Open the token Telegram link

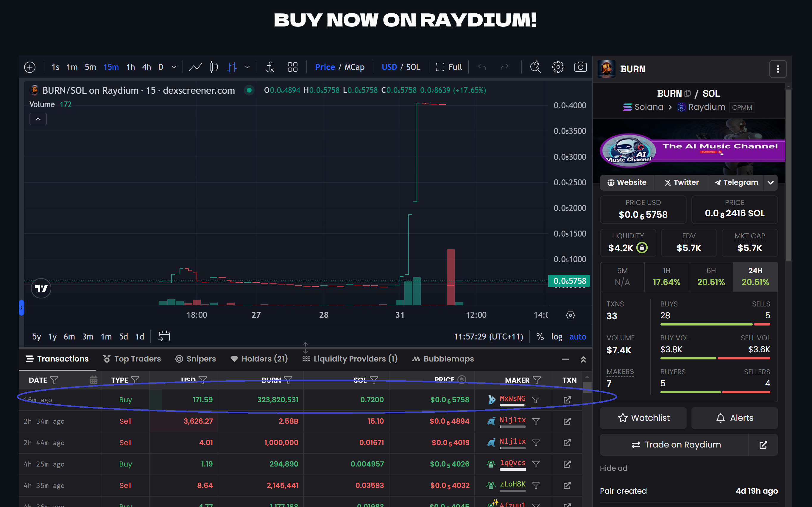click(736, 182)
